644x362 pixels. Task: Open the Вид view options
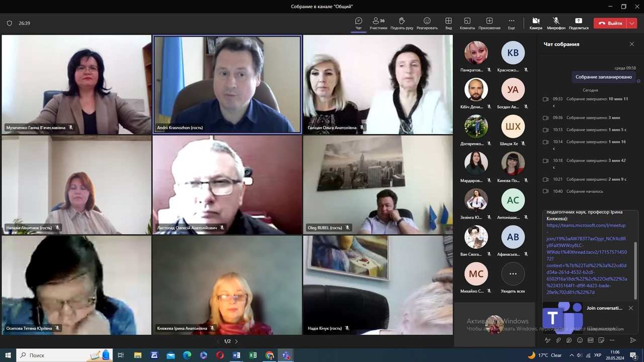(448, 23)
